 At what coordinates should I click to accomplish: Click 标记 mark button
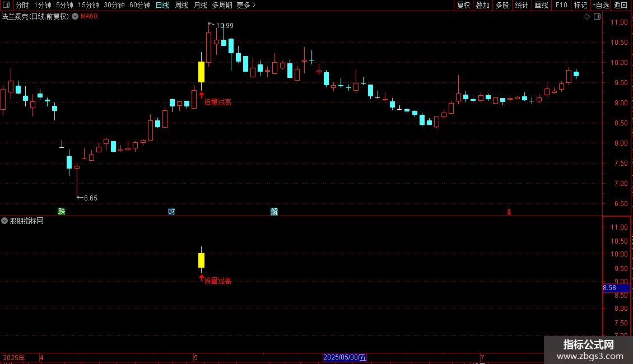click(580, 5)
